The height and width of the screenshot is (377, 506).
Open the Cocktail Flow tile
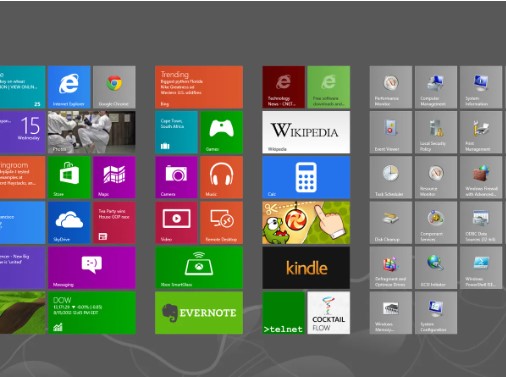(x=329, y=313)
